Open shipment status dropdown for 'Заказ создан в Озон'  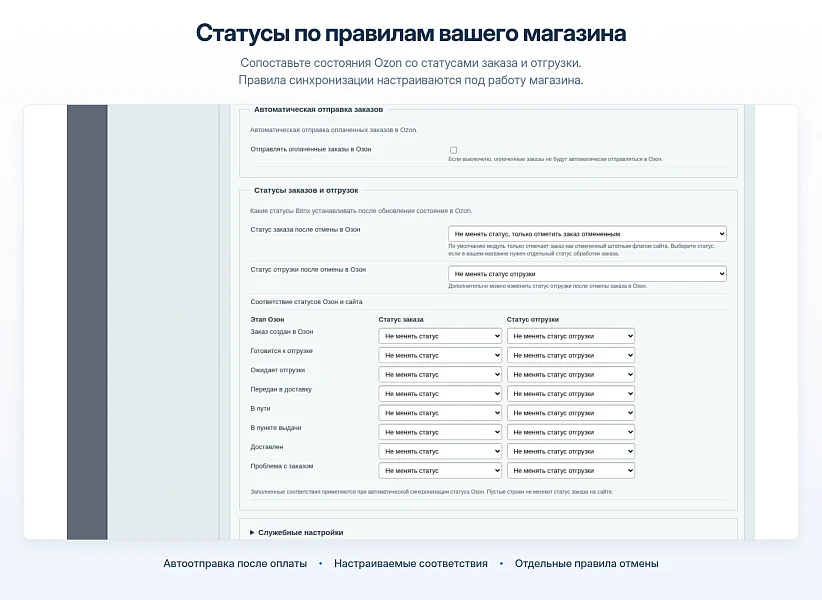[571, 336]
